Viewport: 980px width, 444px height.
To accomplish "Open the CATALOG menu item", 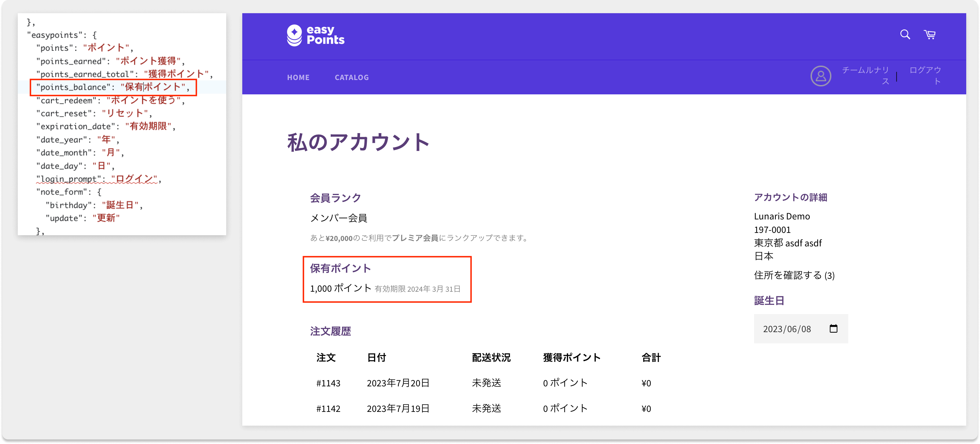I will tap(352, 77).
